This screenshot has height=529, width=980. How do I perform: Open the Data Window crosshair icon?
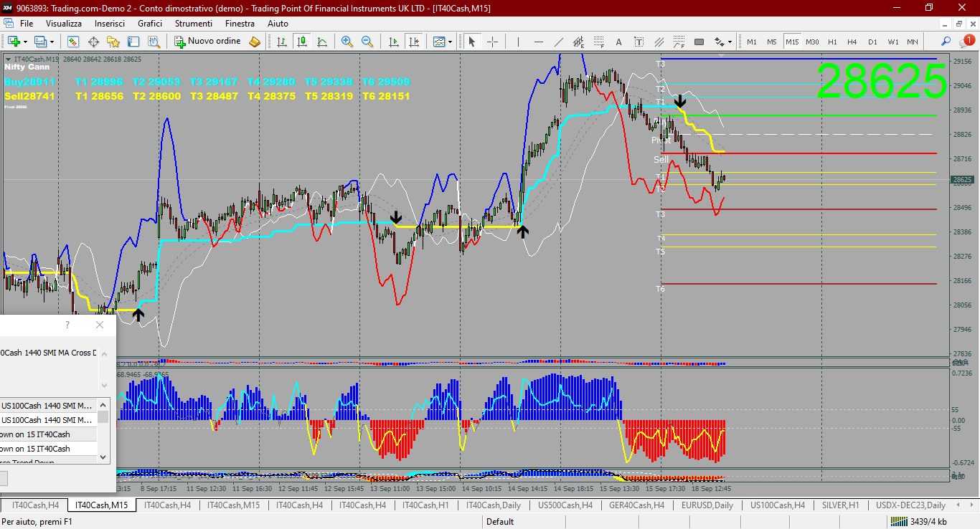point(93,42)
